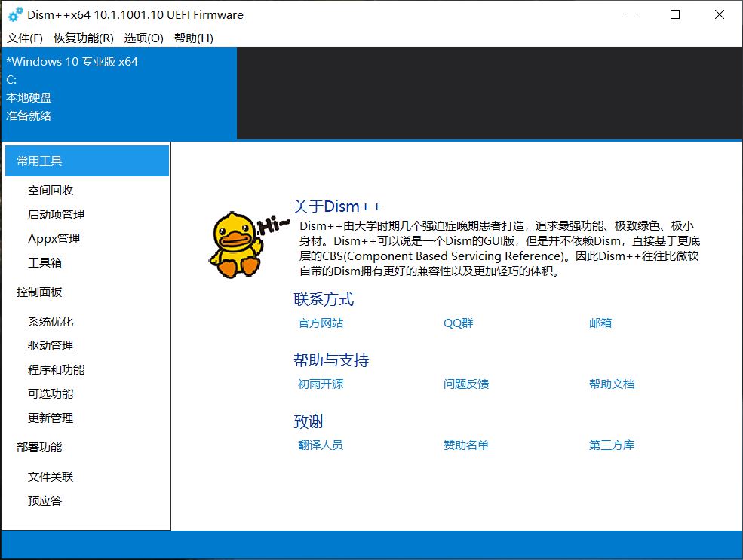
Task: Open the 恢复功能(R) menu
Action: [84, 38]
